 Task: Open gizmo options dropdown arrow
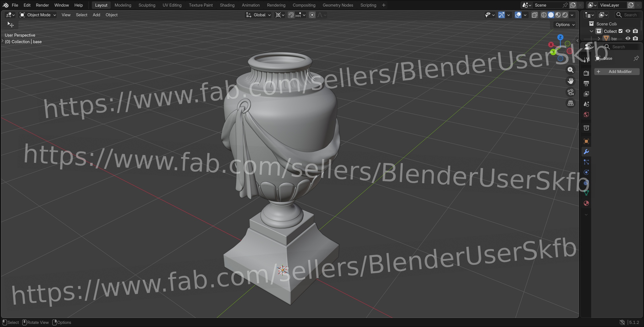pyautogui.click(x=508, y=15)
